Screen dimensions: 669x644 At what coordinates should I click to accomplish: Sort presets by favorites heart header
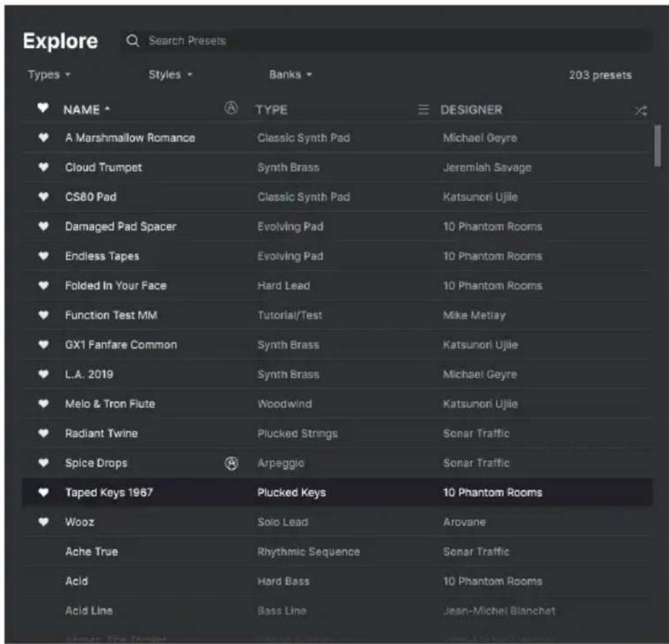(43, 108)
